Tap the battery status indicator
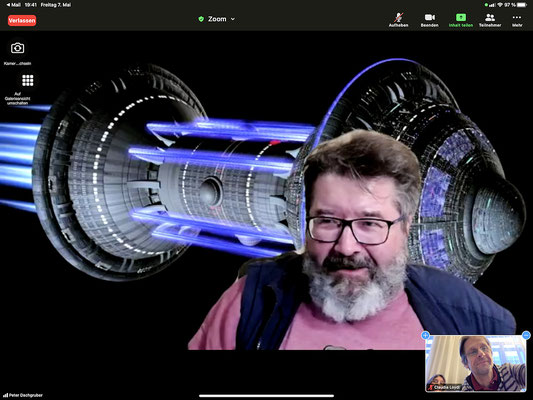The width and height of the screenshot is (533, 400). pyautogui.click(x=521, y=5)
